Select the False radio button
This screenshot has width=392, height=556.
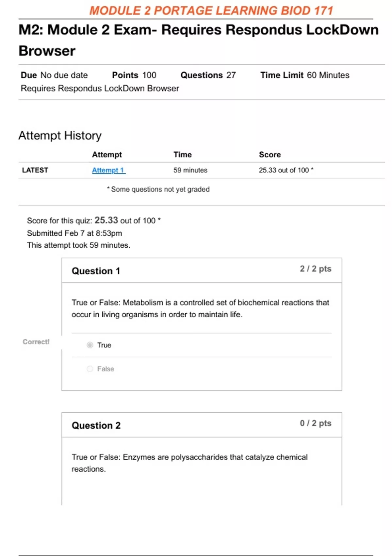pyautogui.click(x=90, y=369)
